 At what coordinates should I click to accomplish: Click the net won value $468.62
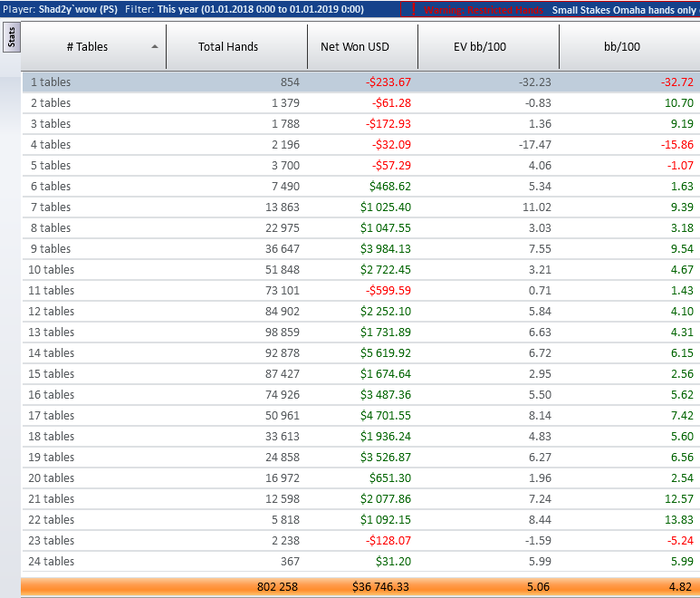(x=390, y=186)
